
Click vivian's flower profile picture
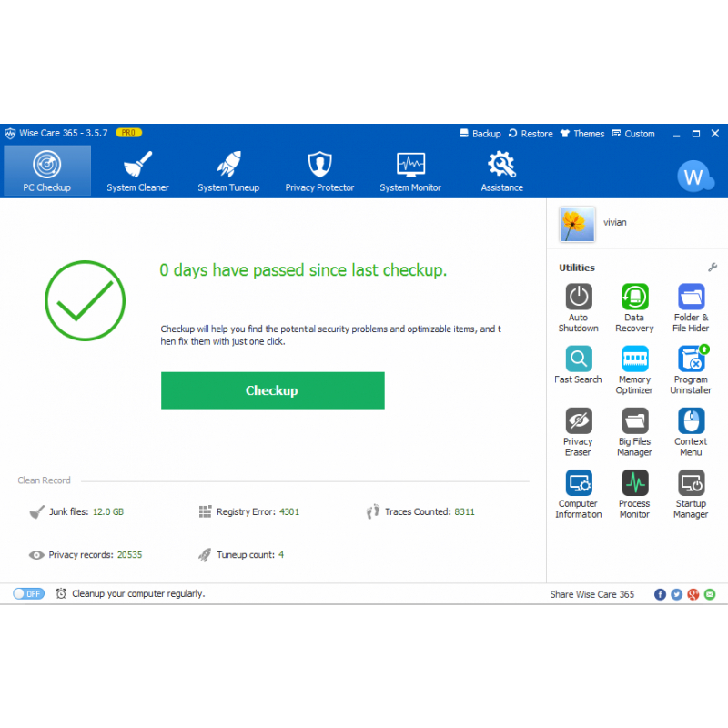(x=577, y=224)
